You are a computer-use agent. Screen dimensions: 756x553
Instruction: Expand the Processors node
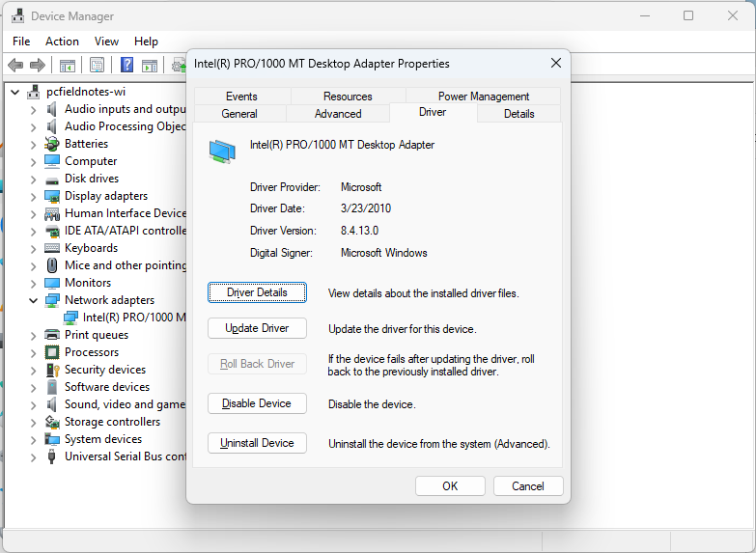tap(33, 353)
